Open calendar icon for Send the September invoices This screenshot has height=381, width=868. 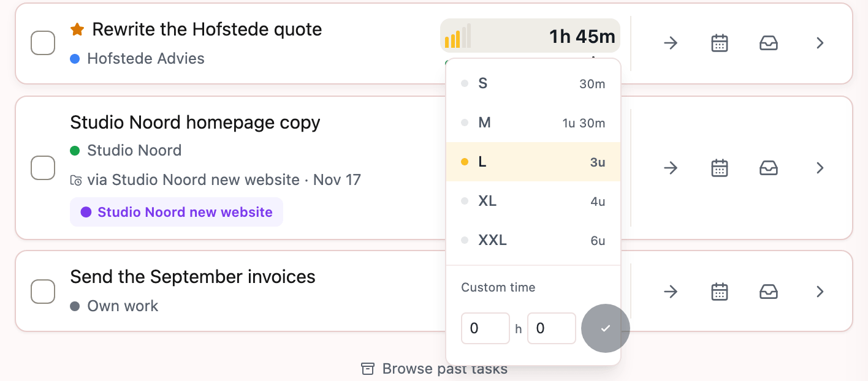click(720, 292)
